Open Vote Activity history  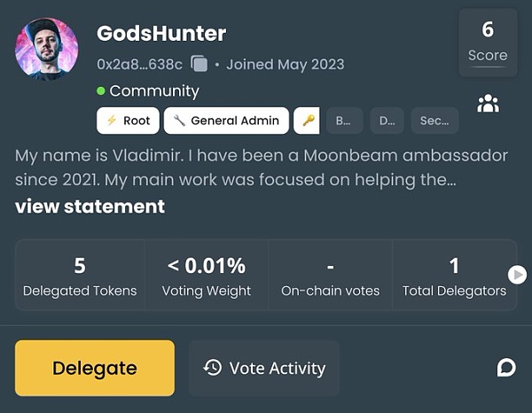click(x=264, y=368)
